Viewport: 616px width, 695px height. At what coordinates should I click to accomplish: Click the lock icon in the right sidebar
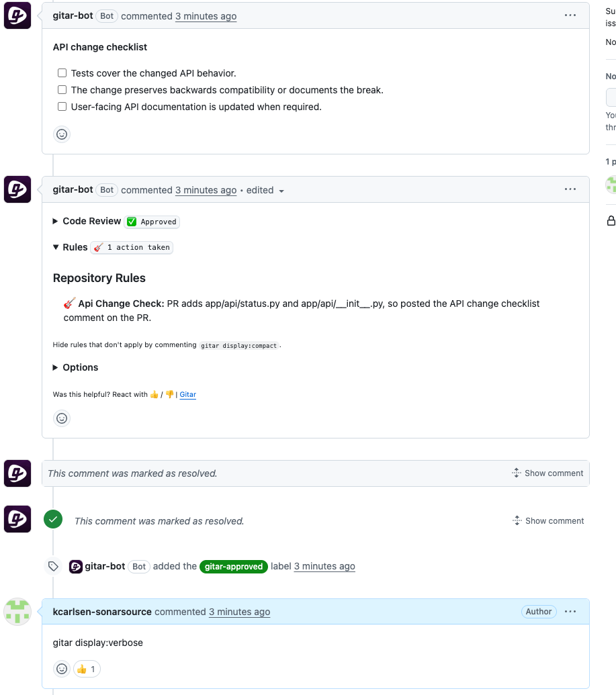tap(611, 221)
